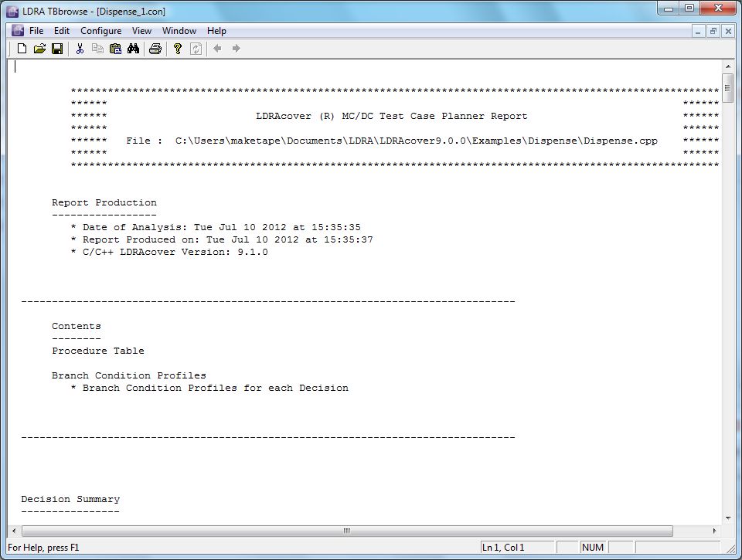Open Find with the binoculars icon
The image size is (742, 560).
pos(133,49)
